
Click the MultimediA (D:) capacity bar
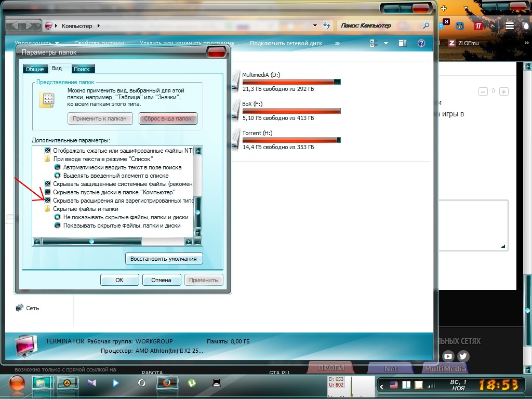pyautogui.click(x=291, y=82)
